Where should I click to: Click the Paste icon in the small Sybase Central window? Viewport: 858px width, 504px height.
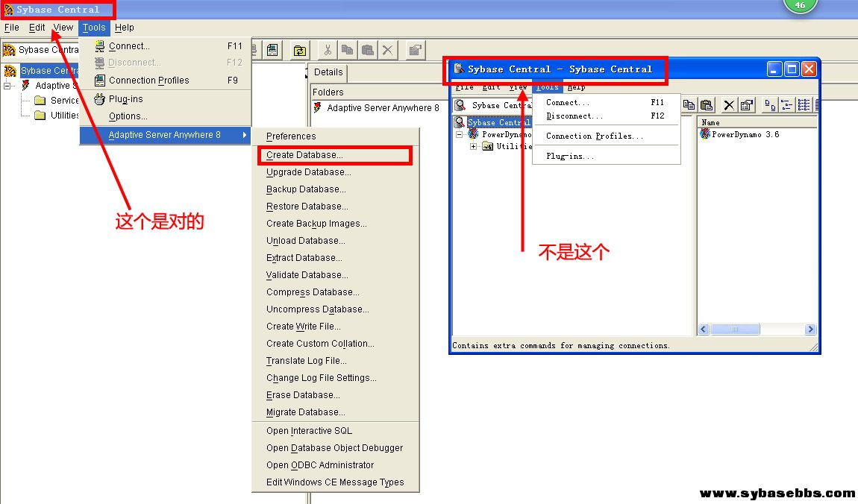707,105
